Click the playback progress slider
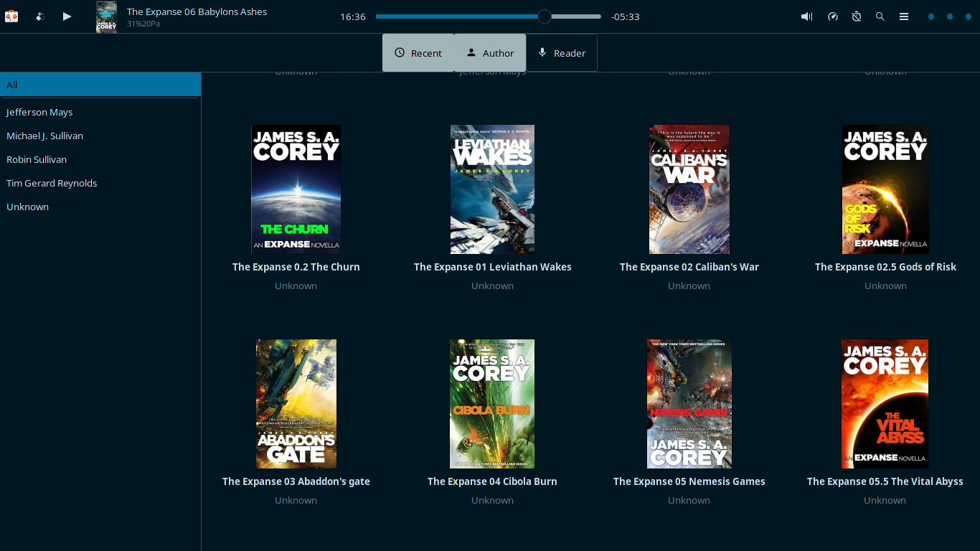 (x=489, y=17)
